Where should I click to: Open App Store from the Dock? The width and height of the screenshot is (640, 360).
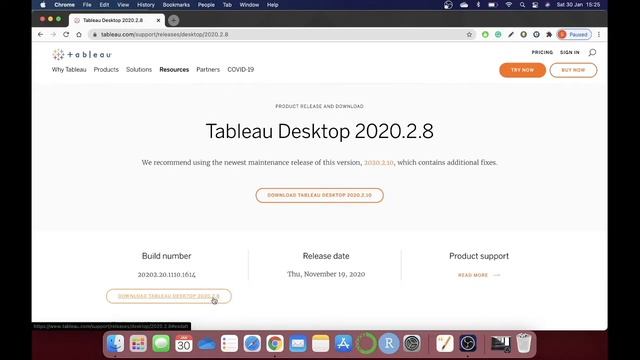(343, 343)
